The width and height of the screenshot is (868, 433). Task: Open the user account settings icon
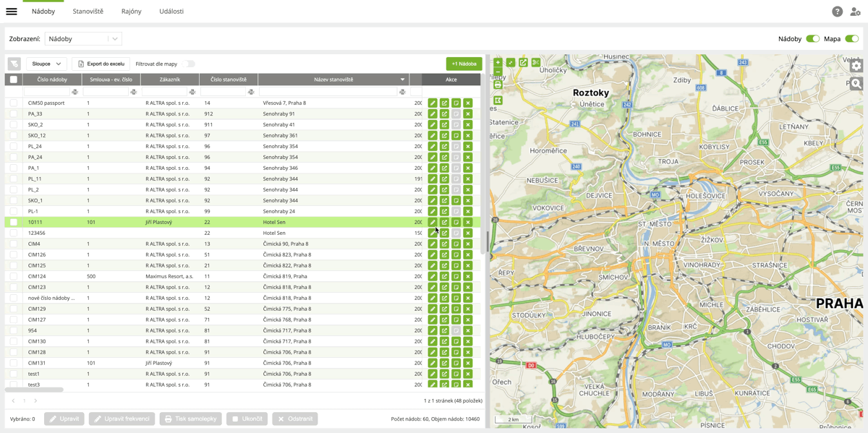[x=855, y=12]
